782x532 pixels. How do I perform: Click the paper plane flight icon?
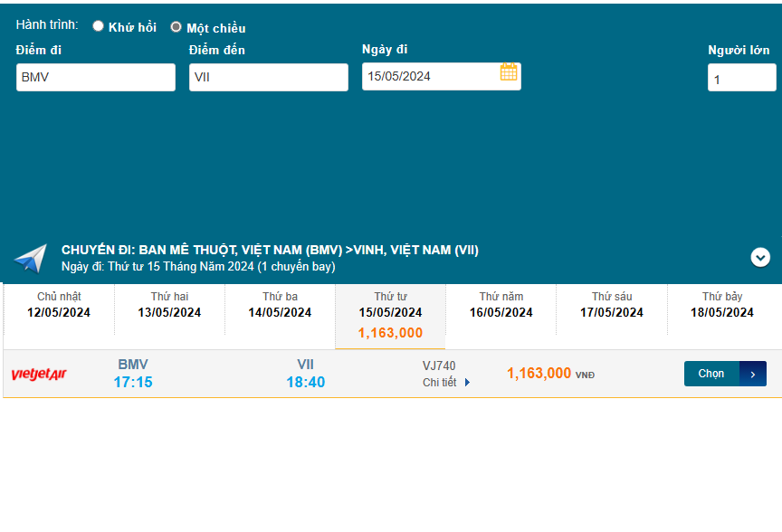click(30, 258)
